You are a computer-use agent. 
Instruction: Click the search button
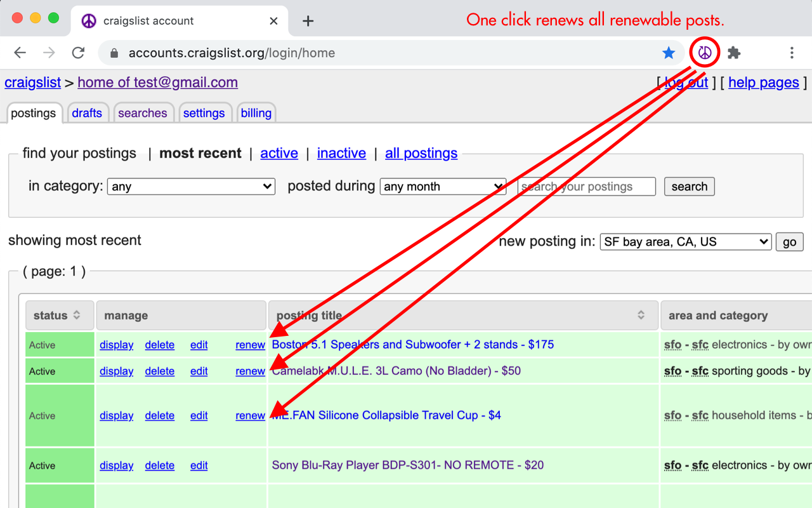click(x=690, y=187)
